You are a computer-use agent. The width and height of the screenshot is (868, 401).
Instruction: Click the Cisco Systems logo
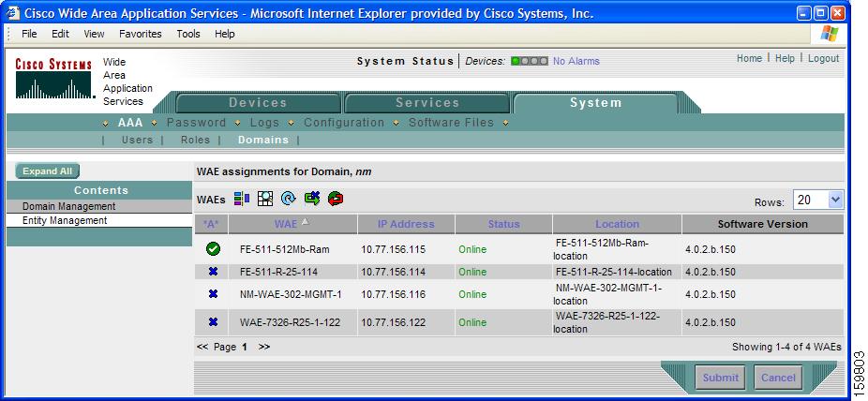[53, 80]
